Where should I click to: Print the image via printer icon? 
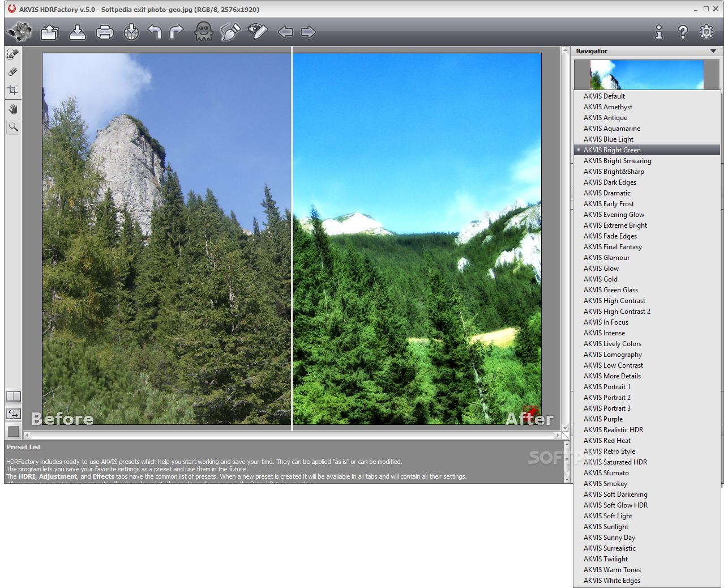105,32
